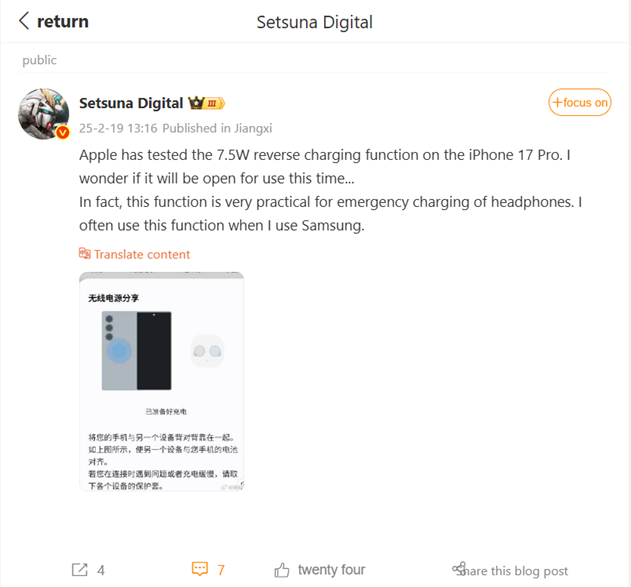The width and height of the screenshot is (631, 587).
Task: Like the post with thumbs-up icon
Action: tap(282, 570)
